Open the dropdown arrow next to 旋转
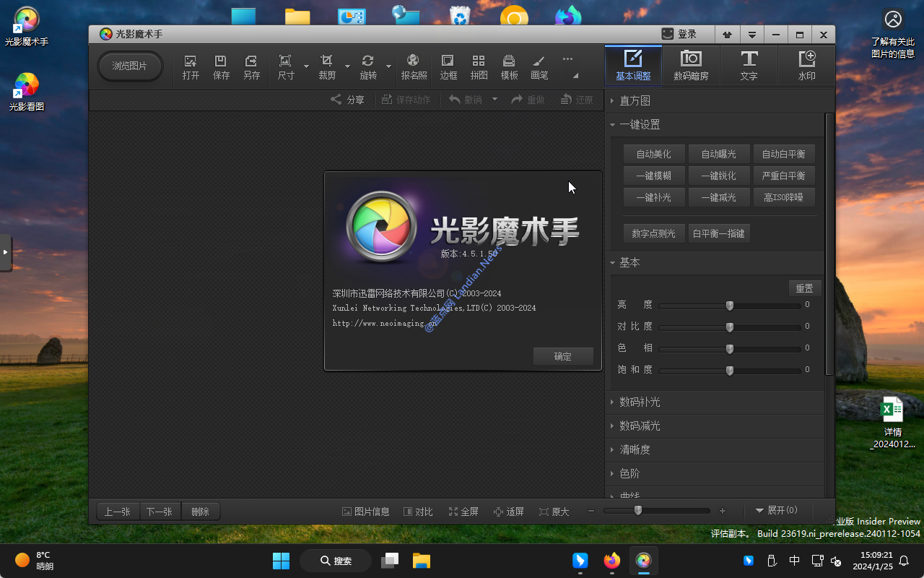 pos(388,66)
